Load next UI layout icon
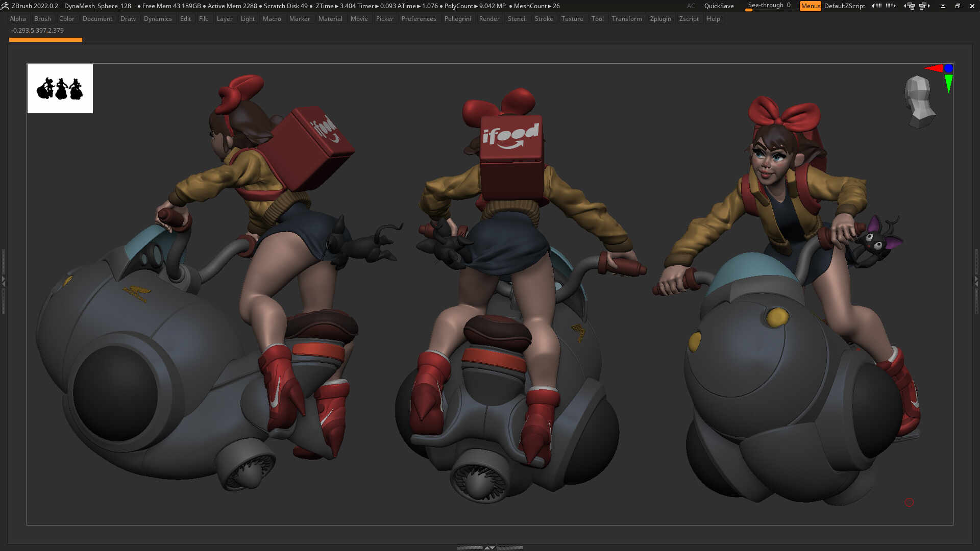This screenshot has width=980, height=551. coord(924,6)
